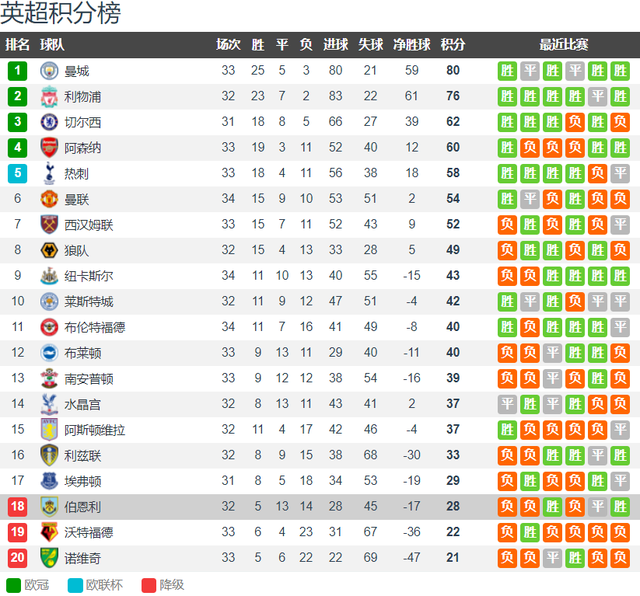Click the Chelsea club crest icon

click(x=49, y=122)
